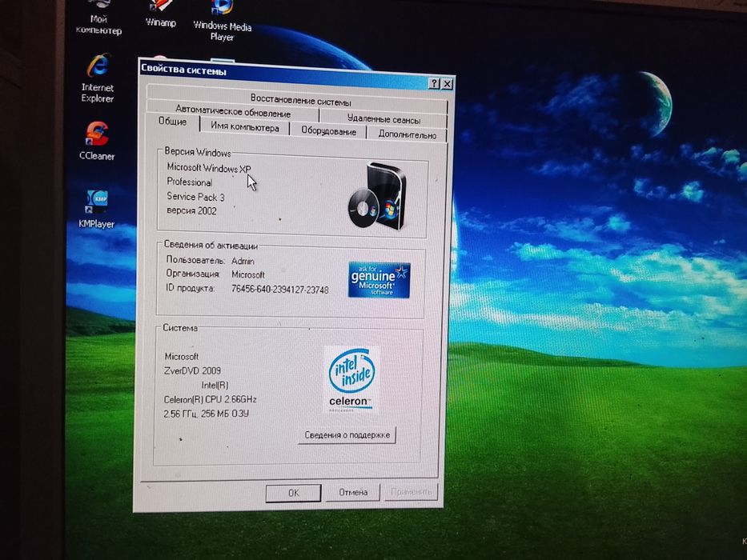Go to the Имя компьютера tab

[245, 127]
